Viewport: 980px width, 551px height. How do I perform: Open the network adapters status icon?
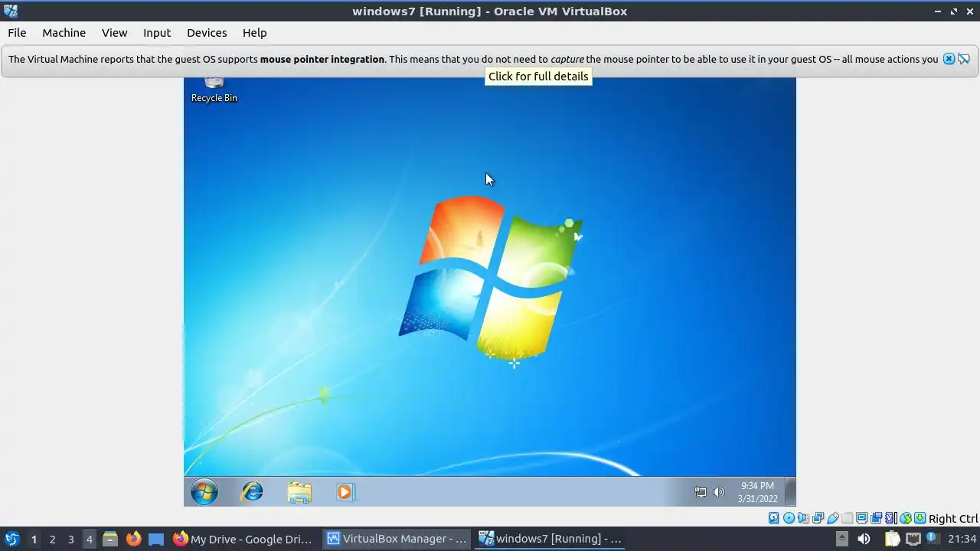(818, 518)
